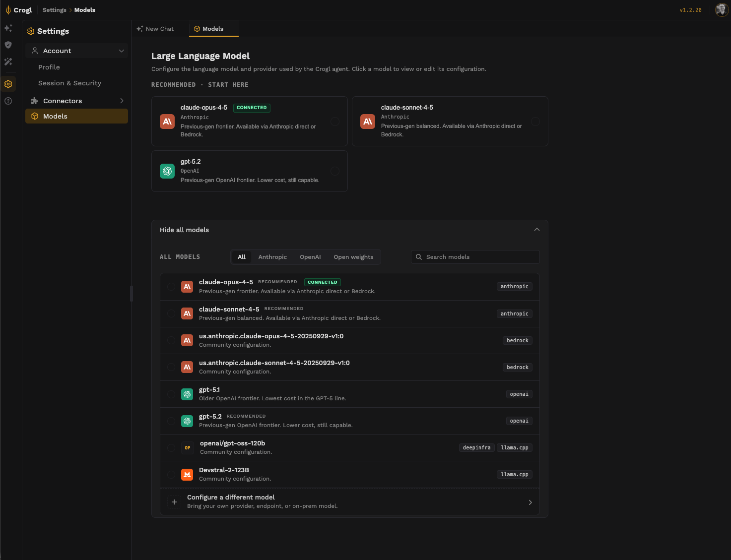Collapse list with Hide all models chevron
The height and width of the screenshot is (560, 731).
[x=536, y=230]
